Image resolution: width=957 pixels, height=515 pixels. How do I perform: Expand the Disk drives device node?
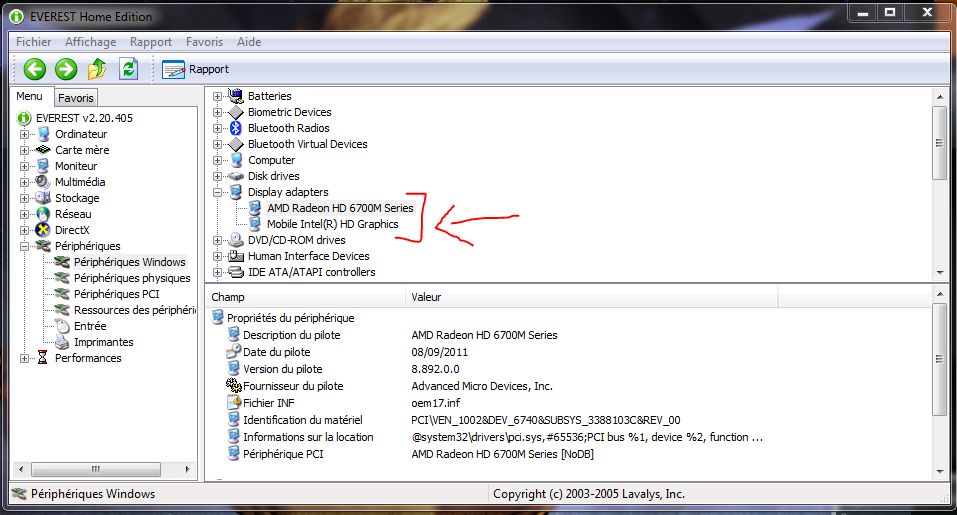point(217,176)
